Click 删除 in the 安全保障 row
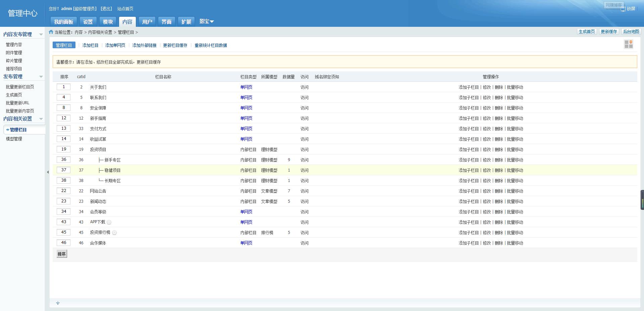The image size is (644, 311). point(499,108)
